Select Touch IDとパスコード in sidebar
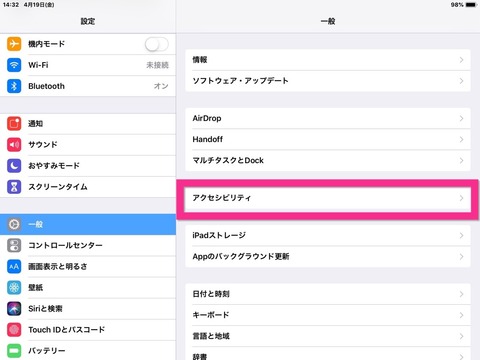This screenshot has width=480, height=360. (x=88, y=330)
